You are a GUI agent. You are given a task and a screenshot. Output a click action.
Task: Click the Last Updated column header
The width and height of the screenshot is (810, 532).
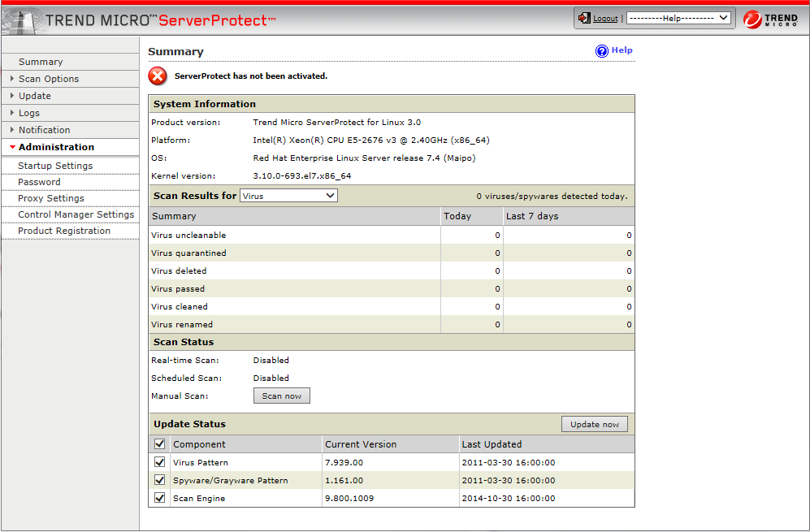click(492, 444)
